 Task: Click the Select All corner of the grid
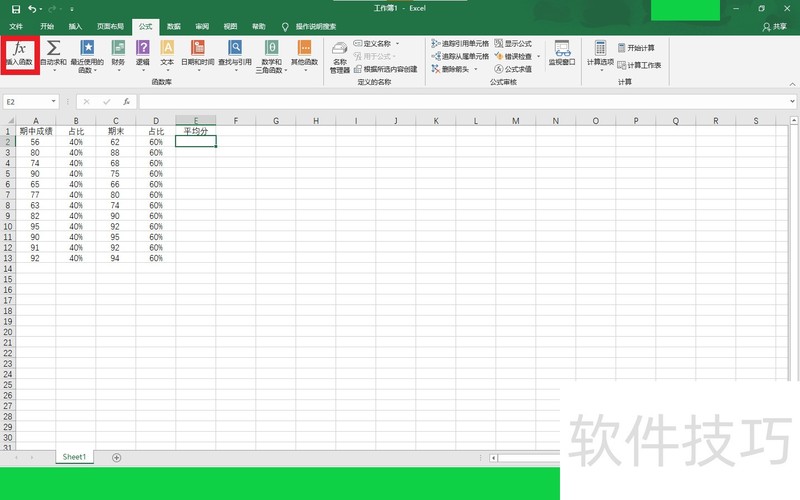[8, 120]
